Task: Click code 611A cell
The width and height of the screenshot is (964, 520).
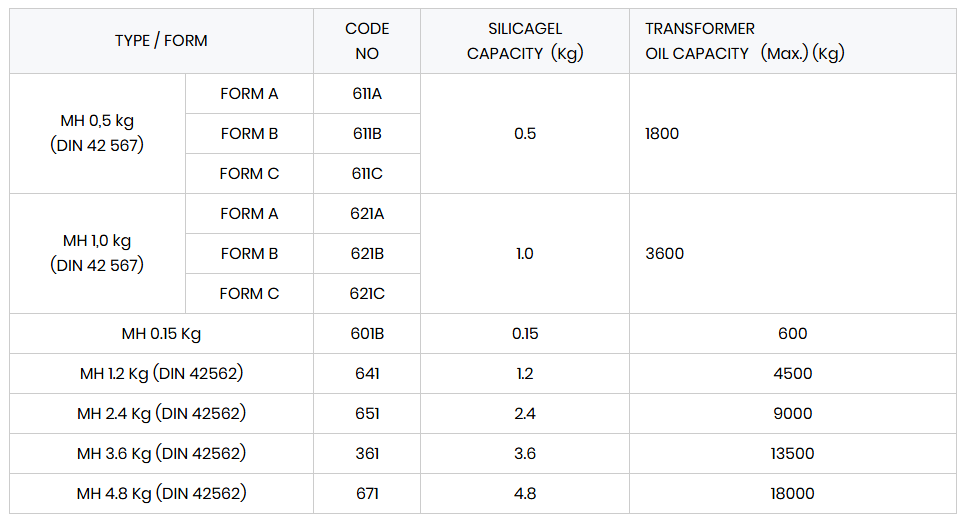Action: [367, 93]
